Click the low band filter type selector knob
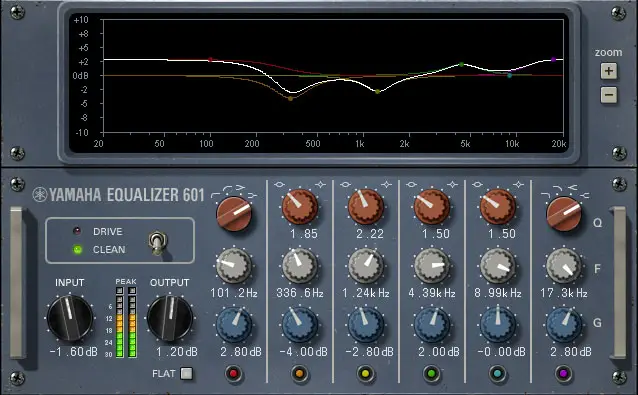This screenshot has height=395, width=638. 234,214
